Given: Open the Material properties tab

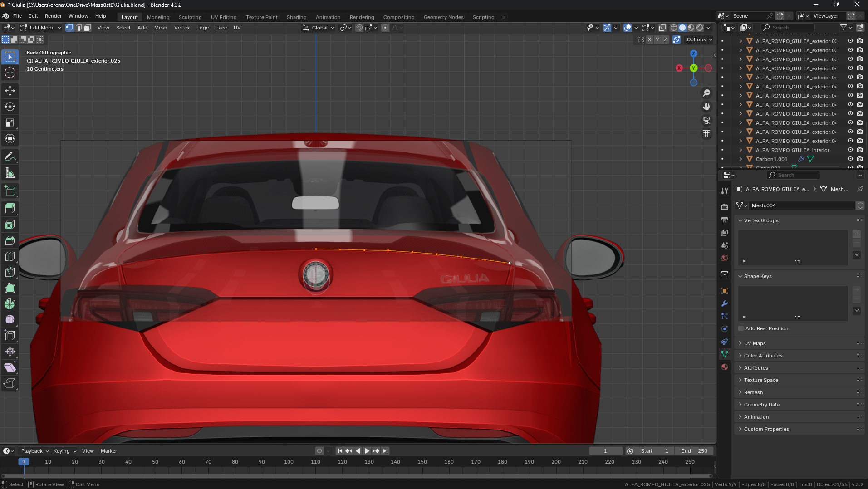Looking at the screenshot, I should pyautogui.click(x=725, y=367).
